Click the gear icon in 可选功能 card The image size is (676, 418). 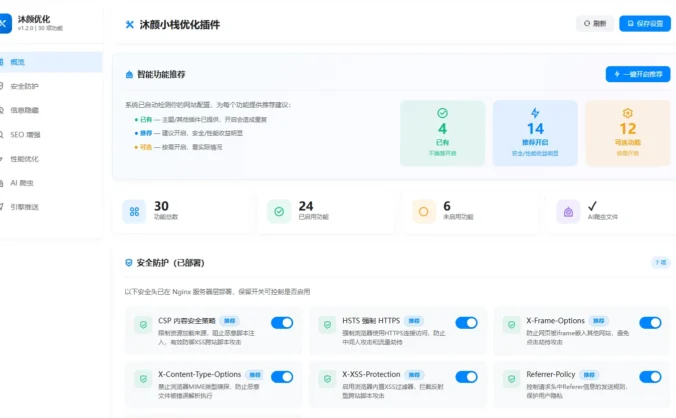click(628, 113)
